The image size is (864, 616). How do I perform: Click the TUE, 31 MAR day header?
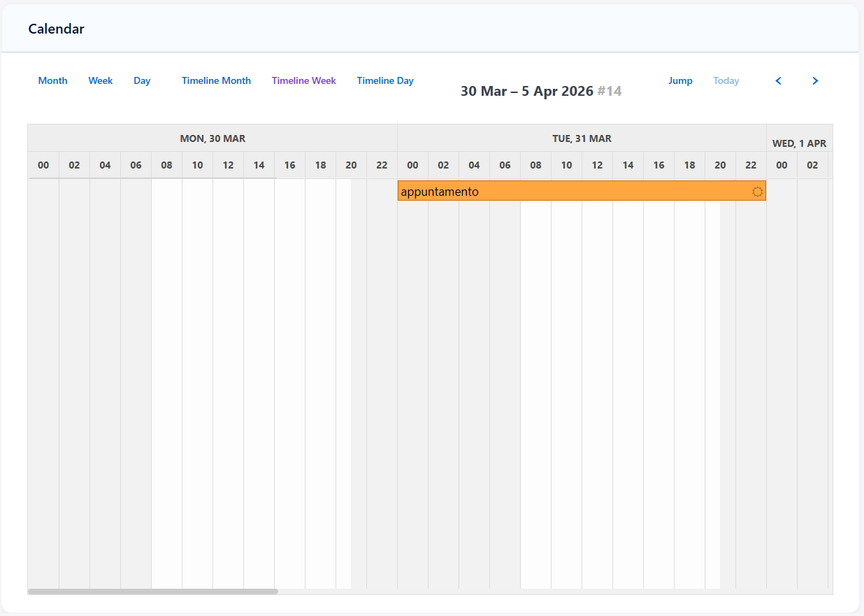tap(582, 138)
